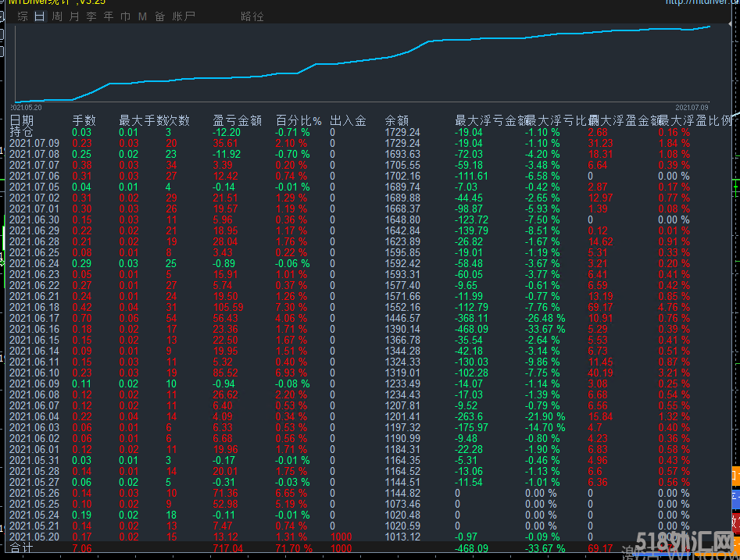
Task: Click floating profit percentage 4.76 %
Action: 674,308
